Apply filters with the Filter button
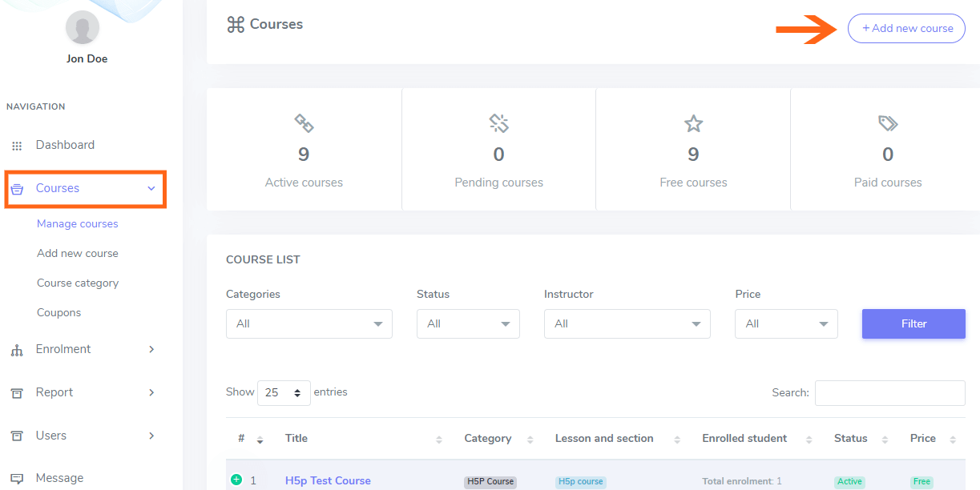 click(x=913, y=324)
